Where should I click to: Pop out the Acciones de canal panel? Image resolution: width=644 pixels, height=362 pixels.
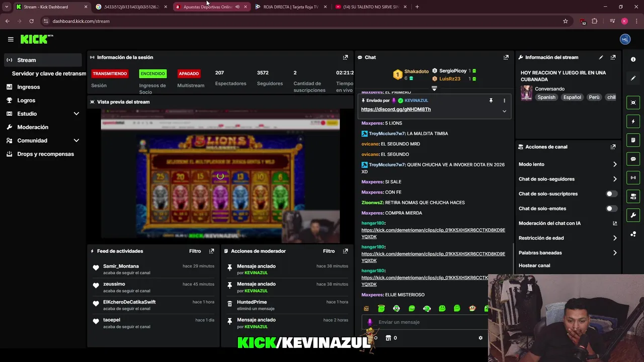pos(613,147)
